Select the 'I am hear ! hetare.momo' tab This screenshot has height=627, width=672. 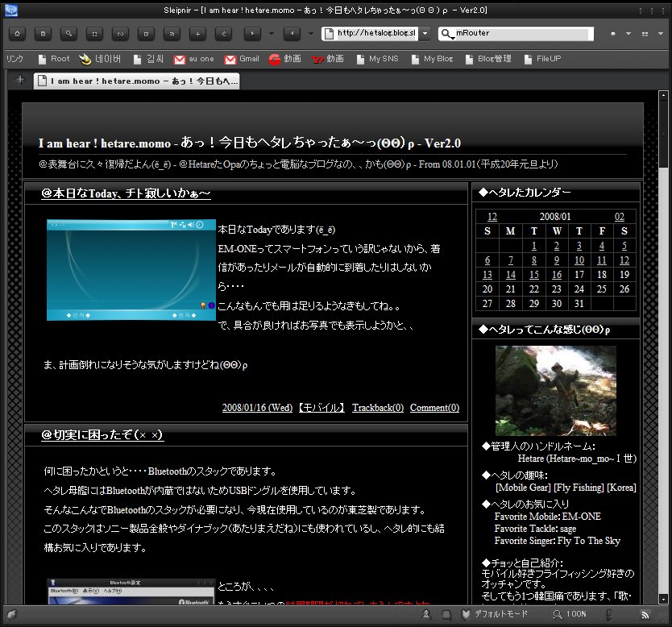coord(137,81)
